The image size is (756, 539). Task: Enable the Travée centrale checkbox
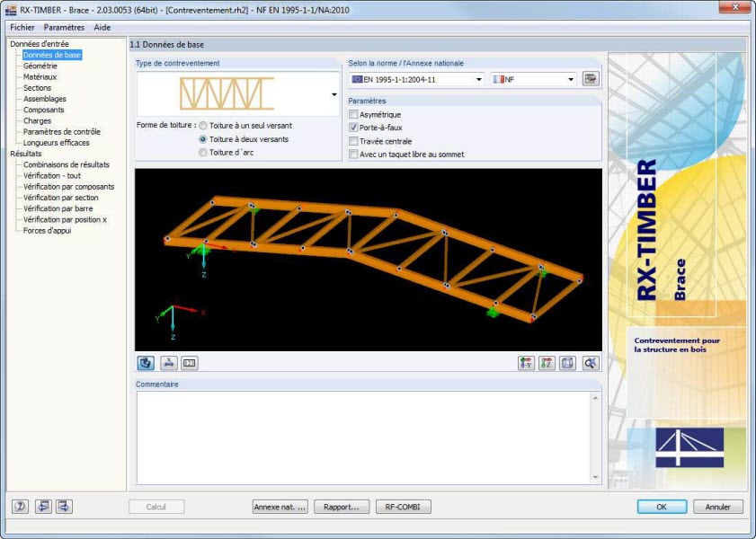(353, 141)
